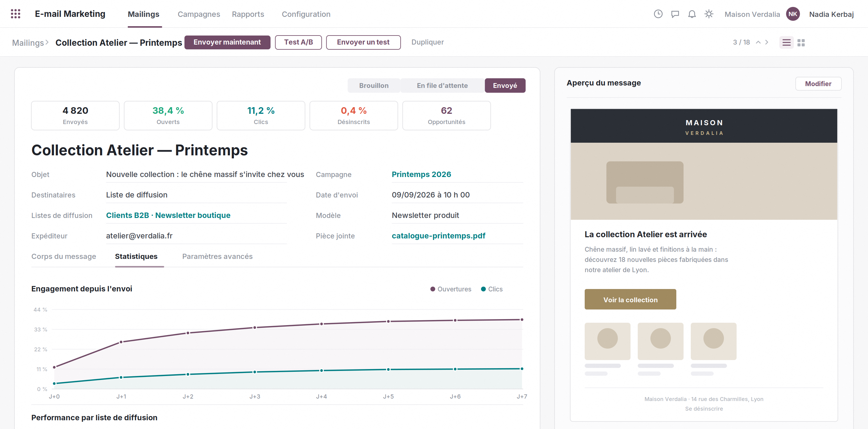Viewport: 868px width, 429px height.
Task: Open recent activities clock icon
Action: pos(658,14)
